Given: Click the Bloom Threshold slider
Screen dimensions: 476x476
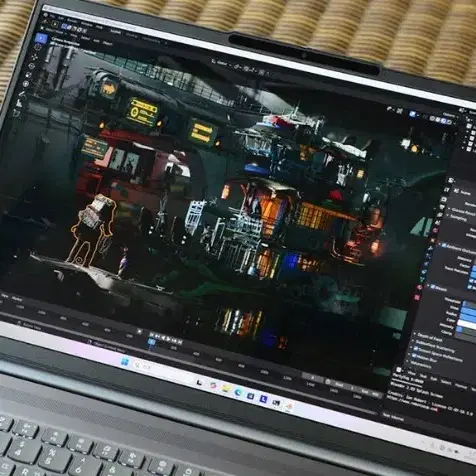Looking at the screenshot, I should coord(470,305).
